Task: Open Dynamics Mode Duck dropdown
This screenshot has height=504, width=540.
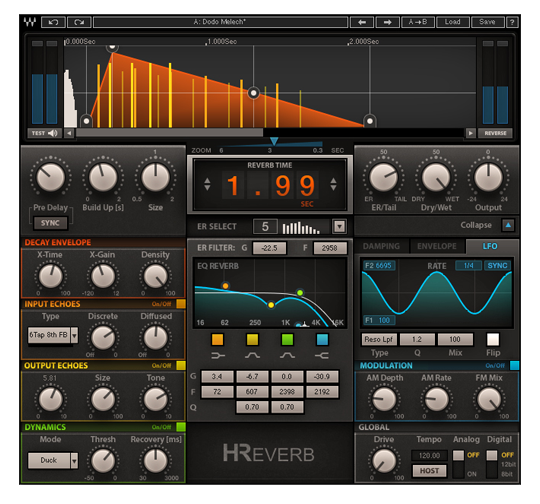Action: click(x=74, y=460)
